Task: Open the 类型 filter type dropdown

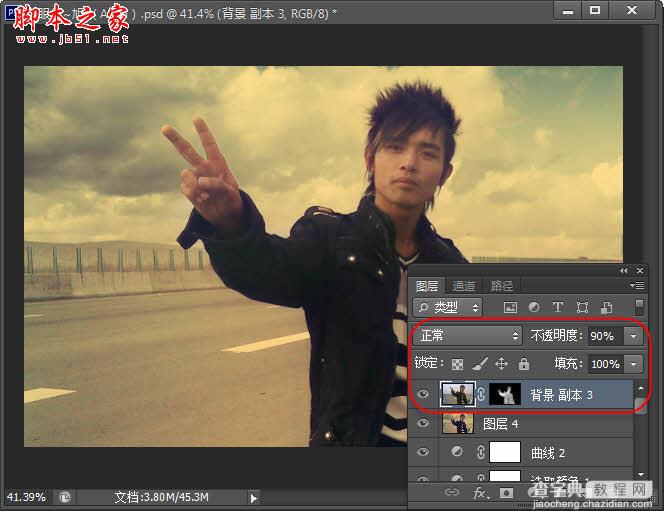Action: 448,307
